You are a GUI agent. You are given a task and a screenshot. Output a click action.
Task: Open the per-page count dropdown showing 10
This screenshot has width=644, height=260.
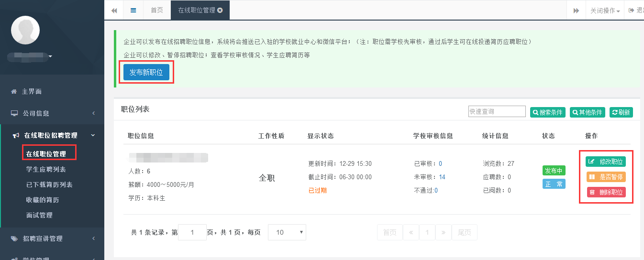[287, 232]
